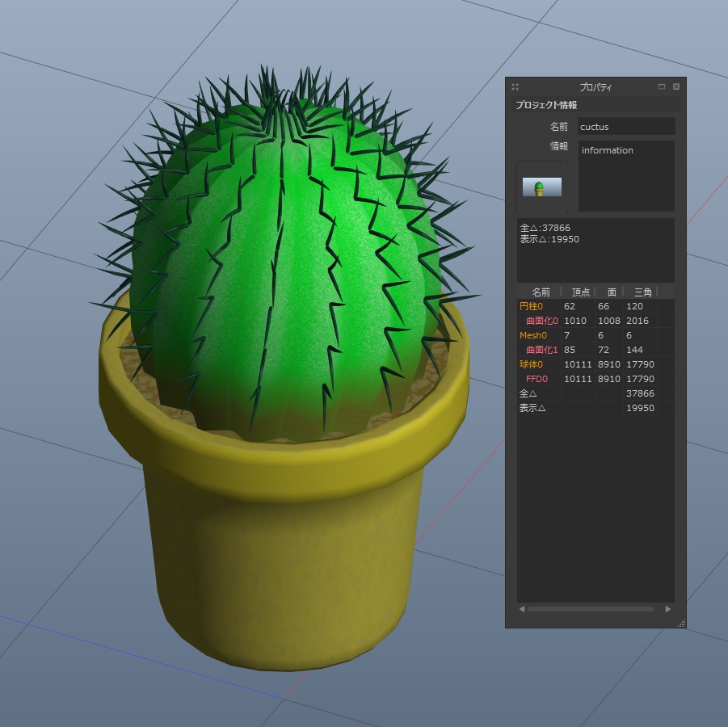Select the Mesh0 object row
The image size is (728, 727).
point(532,335)
